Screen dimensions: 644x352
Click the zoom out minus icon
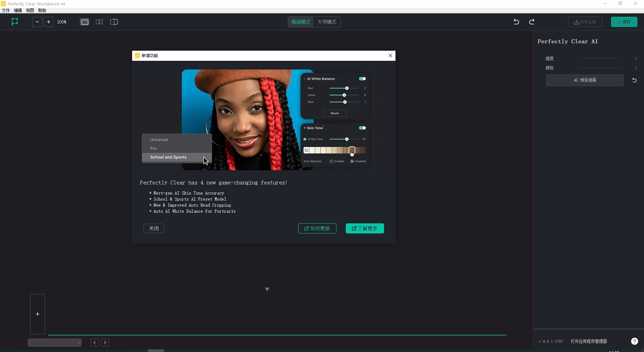coord(37,22)
